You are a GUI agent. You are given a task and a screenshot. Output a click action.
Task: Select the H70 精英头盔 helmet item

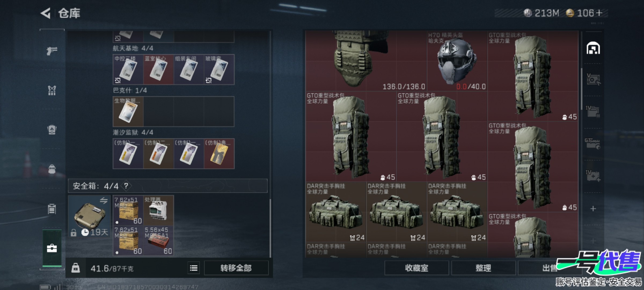(457, 61)
